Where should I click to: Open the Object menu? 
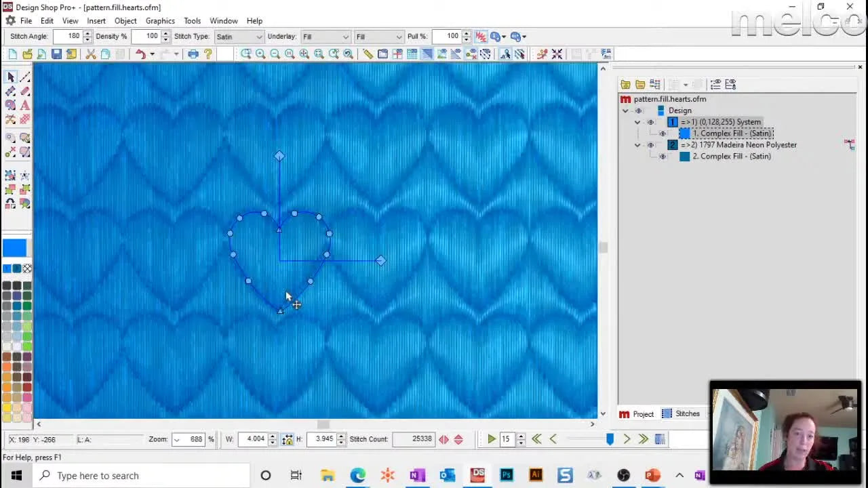click(125, 21)
